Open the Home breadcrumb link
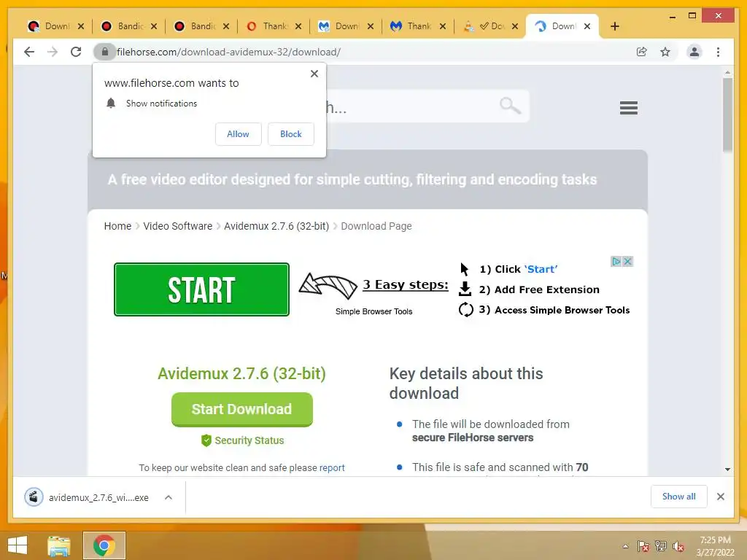The width and height of the screenshot is (747, 560). 117,226
